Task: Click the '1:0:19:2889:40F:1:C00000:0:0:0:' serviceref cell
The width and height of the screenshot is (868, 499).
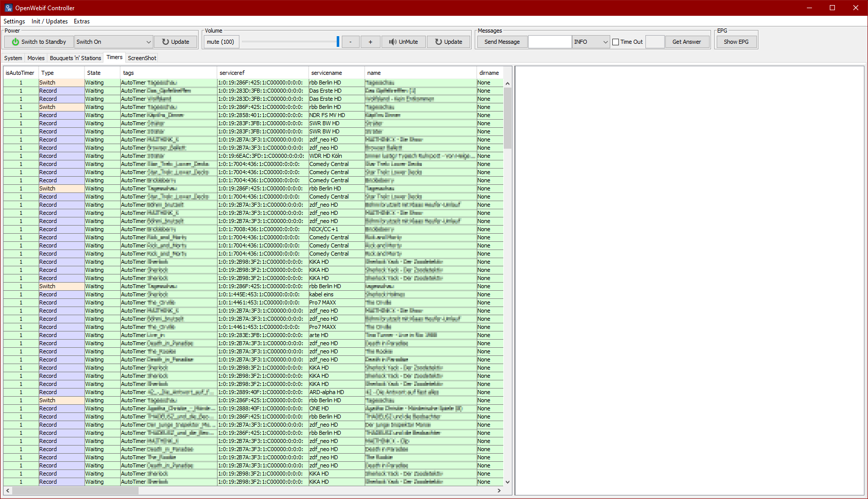Action: click(x=263, y=392)
